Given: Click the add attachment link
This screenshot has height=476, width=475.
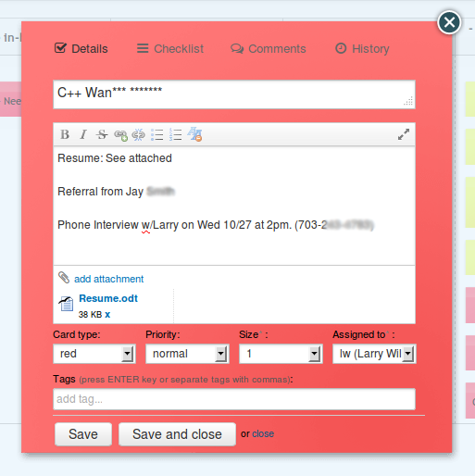Looking at the screenshot, I should 108,279.
